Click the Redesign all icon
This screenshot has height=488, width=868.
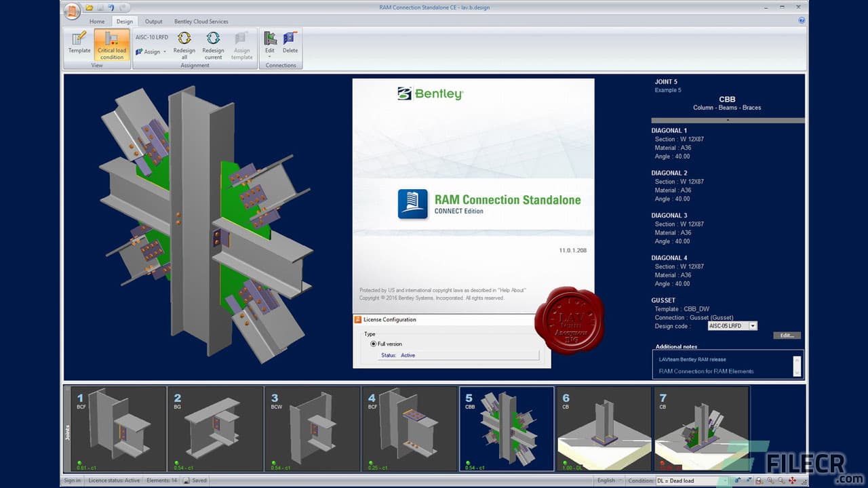(184, 45)
